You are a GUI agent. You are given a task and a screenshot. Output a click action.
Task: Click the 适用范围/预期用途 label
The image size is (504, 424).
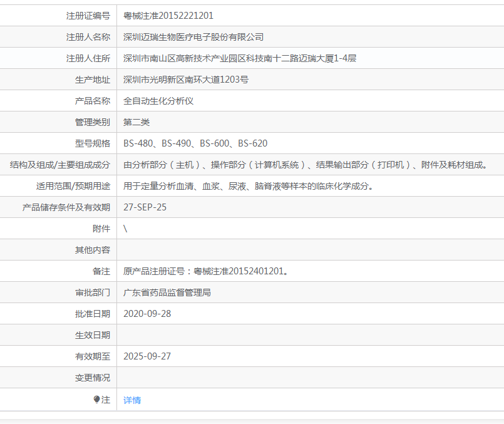73,186
